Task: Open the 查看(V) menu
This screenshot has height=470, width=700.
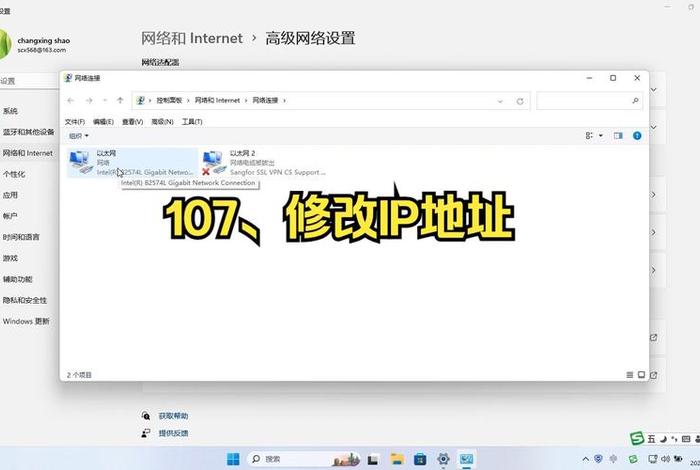Action: (x=133, y=121)
